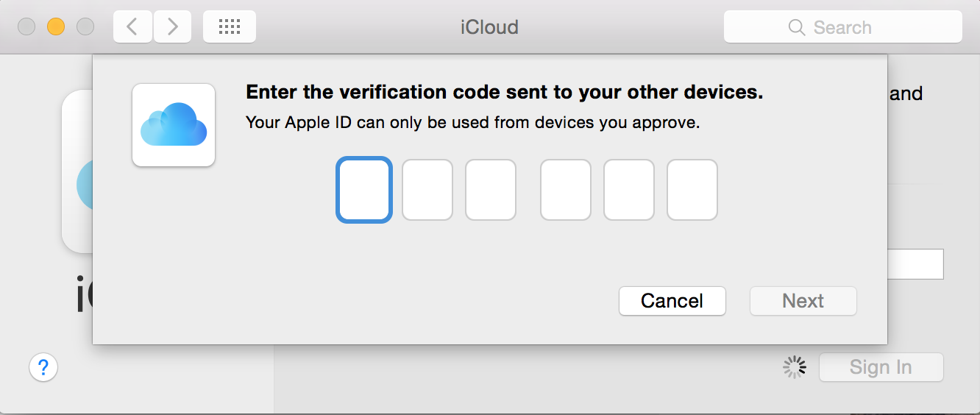Minimize the window with the yellow button
Viewport: 980px width, 415px height.
[56, 27]
